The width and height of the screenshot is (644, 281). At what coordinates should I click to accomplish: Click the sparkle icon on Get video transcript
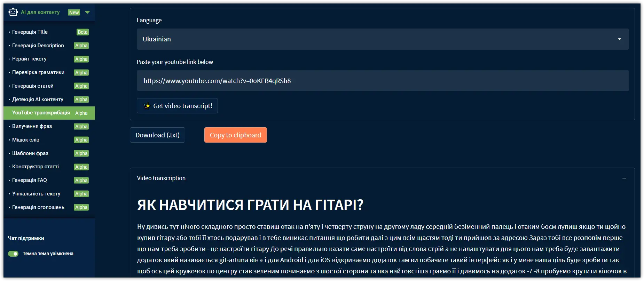pos(147,106)
